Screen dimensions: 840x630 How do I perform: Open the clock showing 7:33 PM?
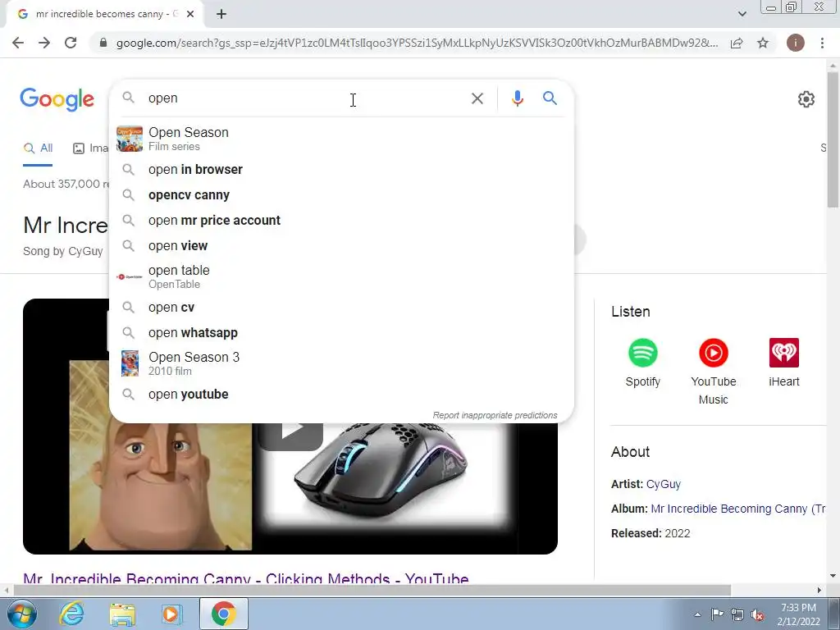coord(798,614)
